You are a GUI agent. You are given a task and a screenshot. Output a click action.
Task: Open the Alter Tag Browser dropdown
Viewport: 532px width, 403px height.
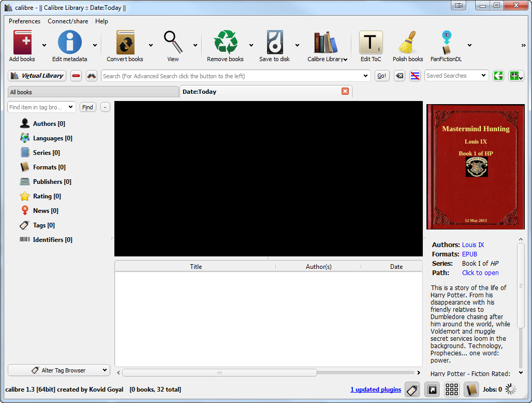[59, 370]
